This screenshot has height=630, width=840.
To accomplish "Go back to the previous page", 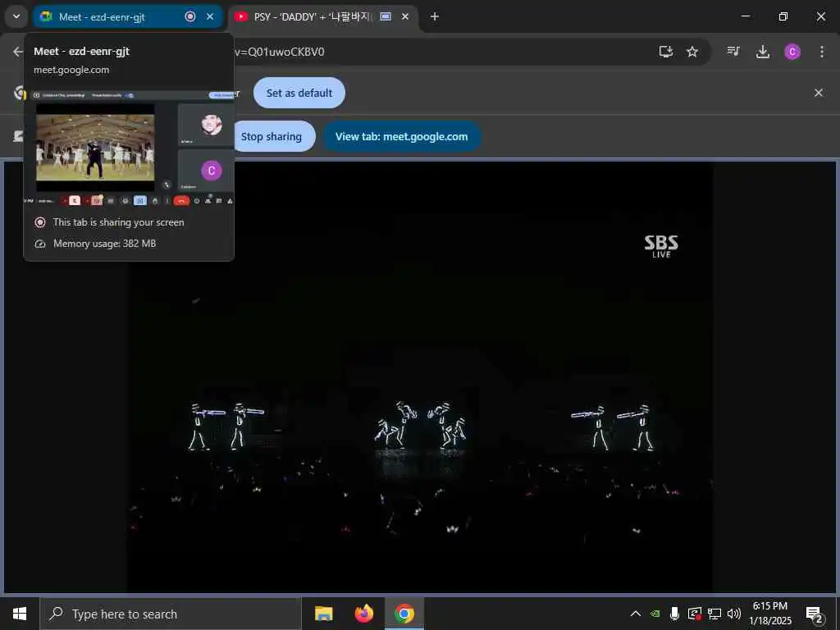I will (18, 52).
